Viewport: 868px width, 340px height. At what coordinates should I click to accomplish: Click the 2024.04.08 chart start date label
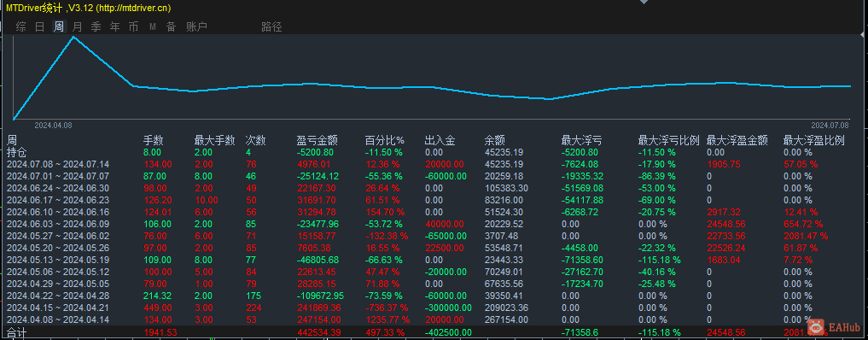[x=53, y=125]
